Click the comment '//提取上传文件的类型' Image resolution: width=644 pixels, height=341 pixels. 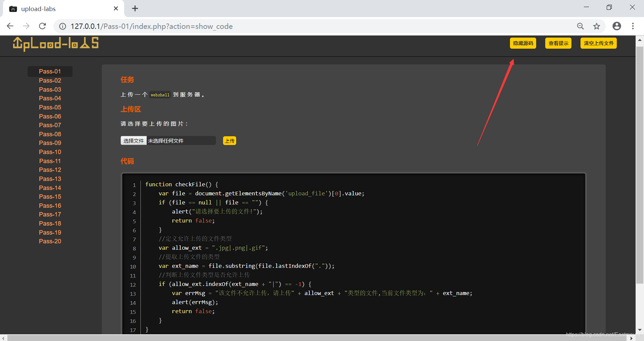coord(189,257)
